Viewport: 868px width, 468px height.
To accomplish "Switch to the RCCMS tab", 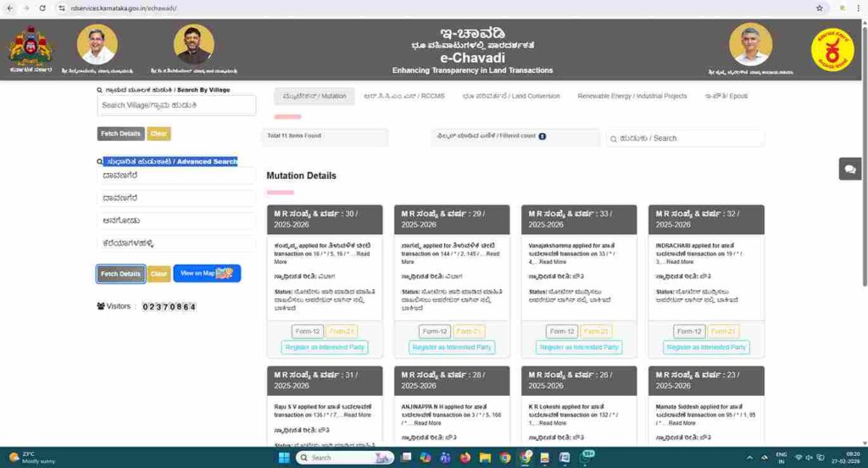I will tap(403, 96).
